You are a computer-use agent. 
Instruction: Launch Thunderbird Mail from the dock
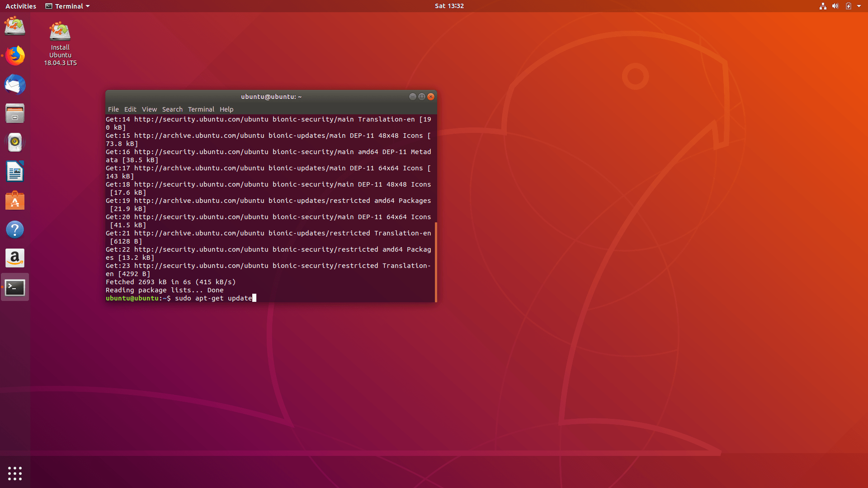click(x=15, y=85)
